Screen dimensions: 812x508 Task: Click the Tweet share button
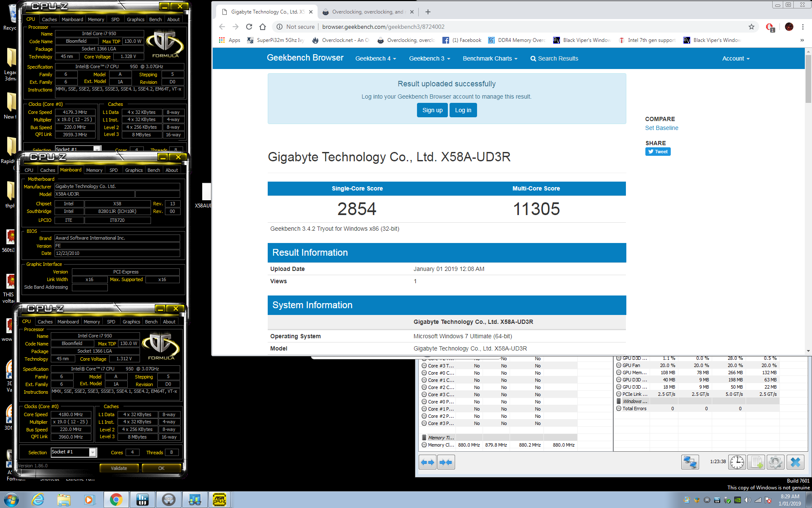tap(658, 152)
